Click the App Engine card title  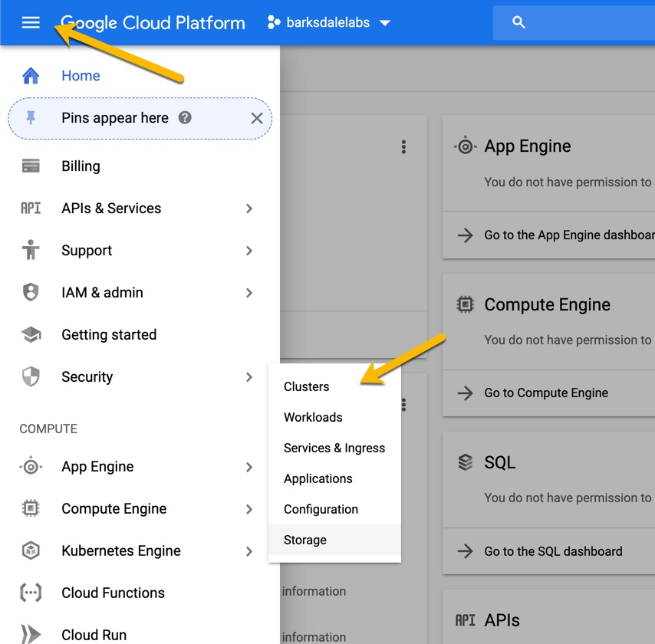point(527,146)
